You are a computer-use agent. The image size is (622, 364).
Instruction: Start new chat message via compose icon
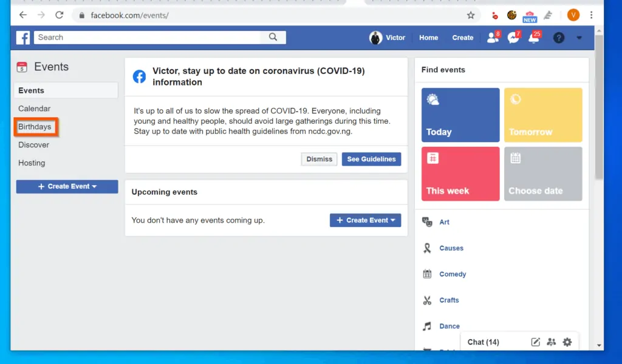click(536, 342)
